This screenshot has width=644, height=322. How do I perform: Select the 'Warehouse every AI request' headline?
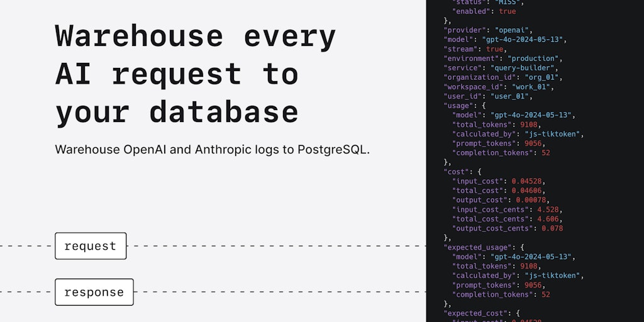(x=196, y=74)
